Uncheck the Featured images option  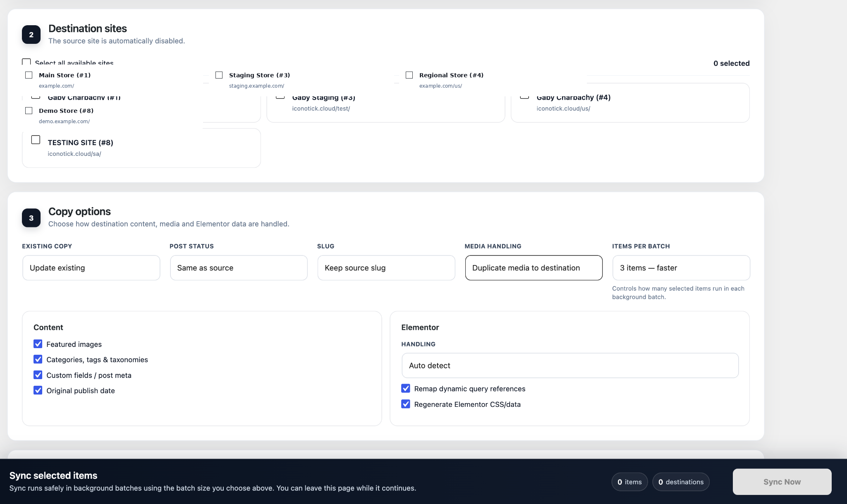(x=38, y=344)
